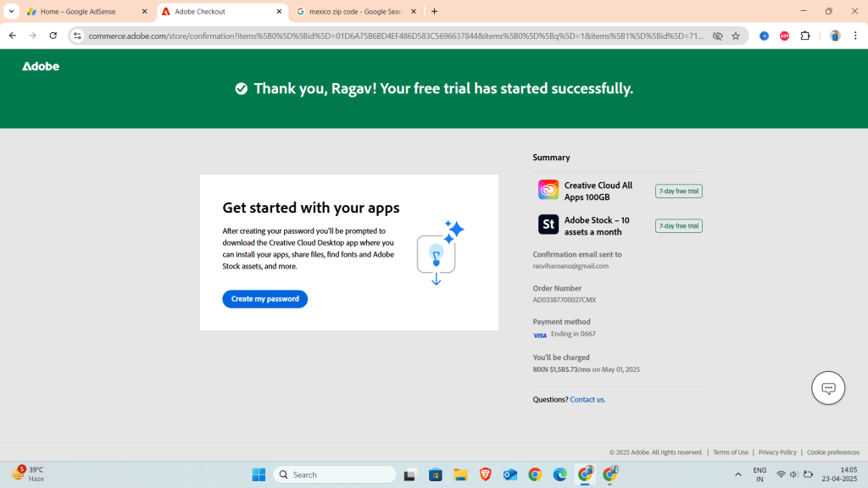Close the mexico zip code tab
The height and width of the screenshot is (488, 868).
414,12
